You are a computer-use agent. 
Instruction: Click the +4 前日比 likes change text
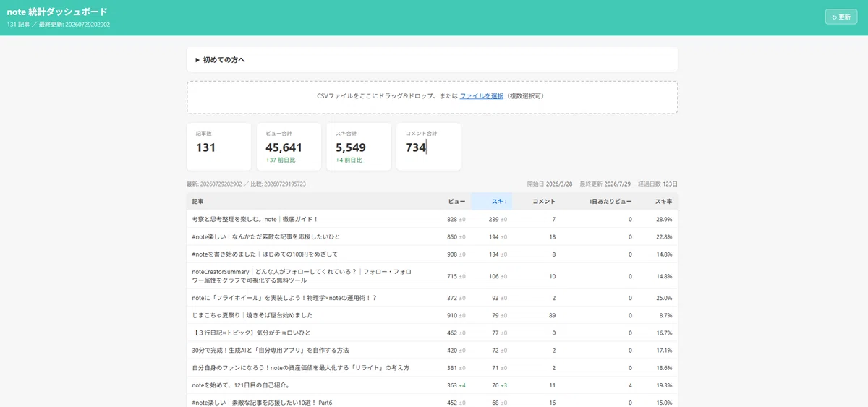(x=349, y=160)
